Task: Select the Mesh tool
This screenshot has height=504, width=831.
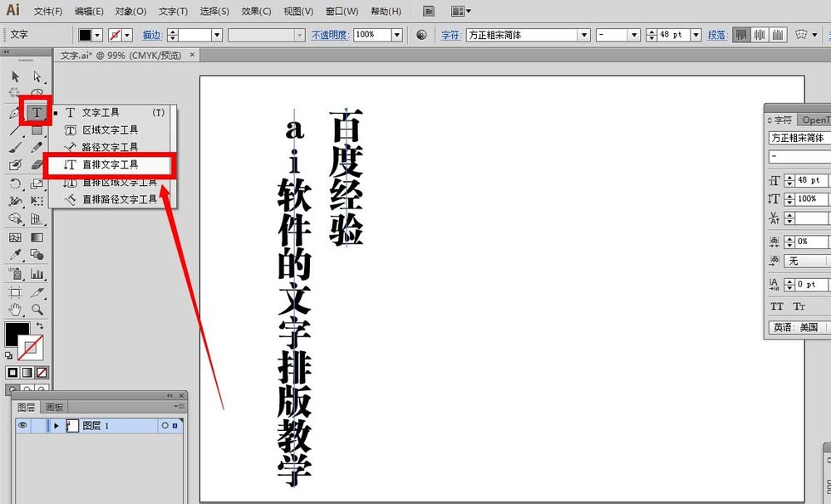Action: click(x=15, y=237)
